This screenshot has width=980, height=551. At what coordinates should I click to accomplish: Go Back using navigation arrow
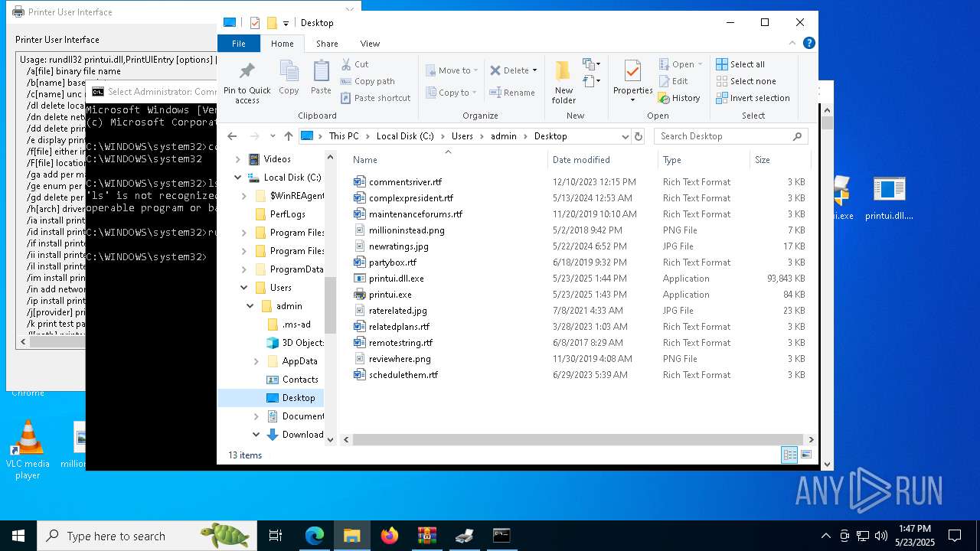click(232, 136)
